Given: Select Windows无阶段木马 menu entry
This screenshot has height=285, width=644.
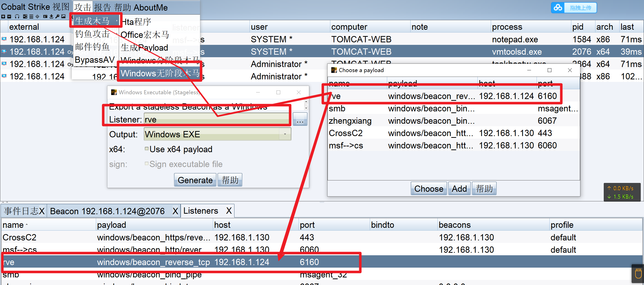Looking at the screenshot, I should click(160, 73).
